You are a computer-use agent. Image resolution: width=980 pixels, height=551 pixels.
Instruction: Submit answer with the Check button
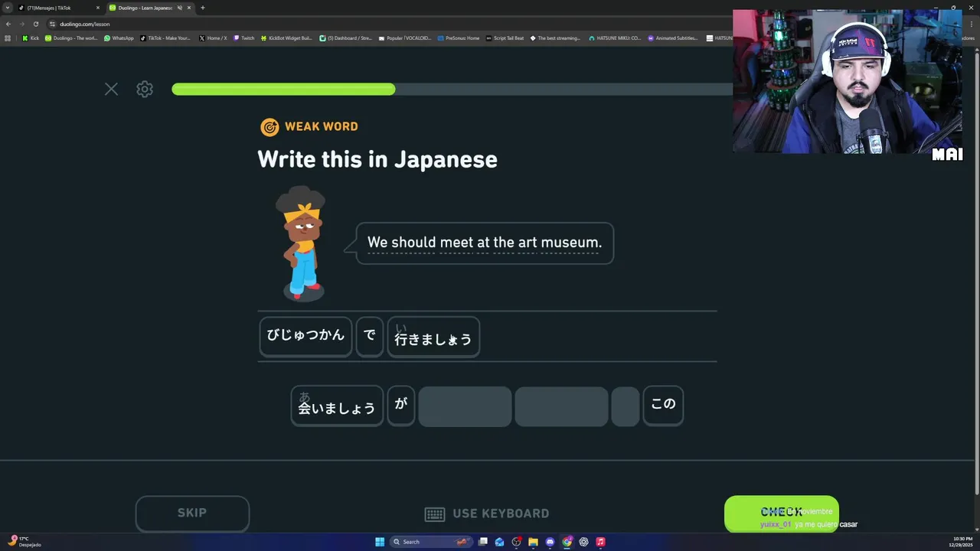782,513
